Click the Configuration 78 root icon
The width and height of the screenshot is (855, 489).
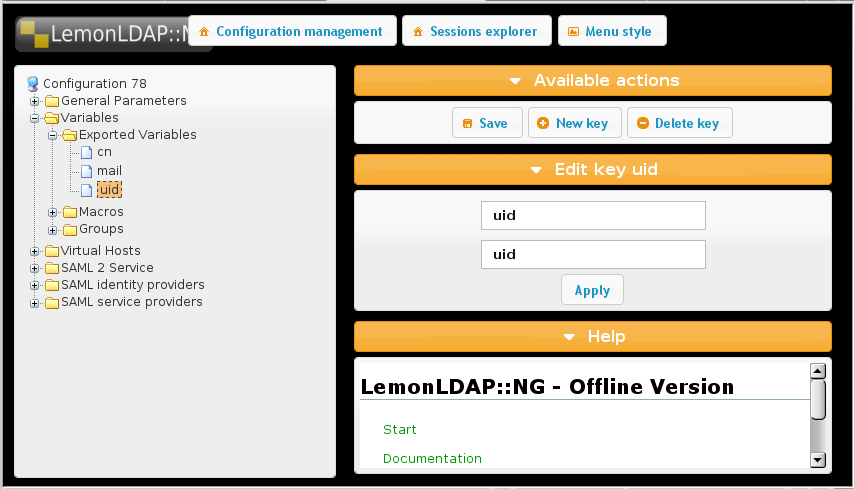click(33, 83)
